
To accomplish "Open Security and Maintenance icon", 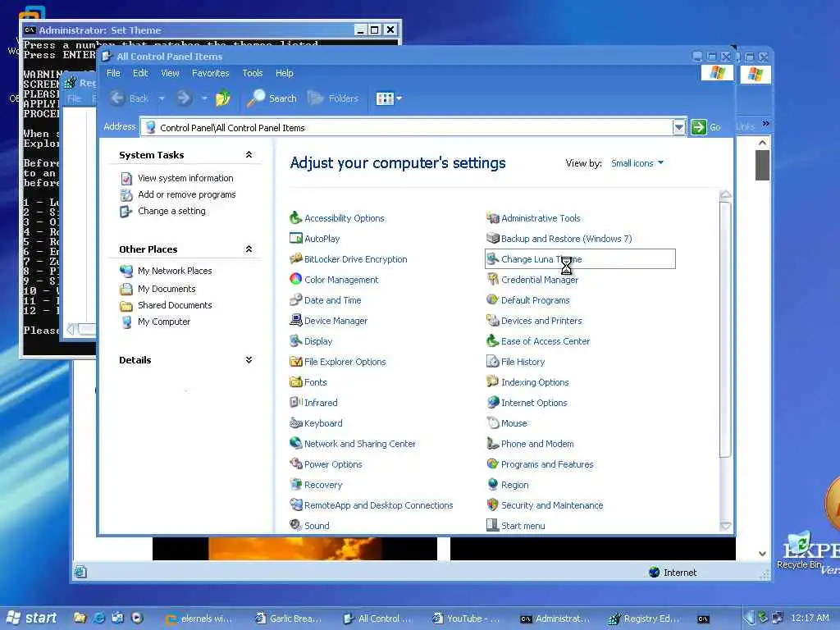I will pos(493,505).
